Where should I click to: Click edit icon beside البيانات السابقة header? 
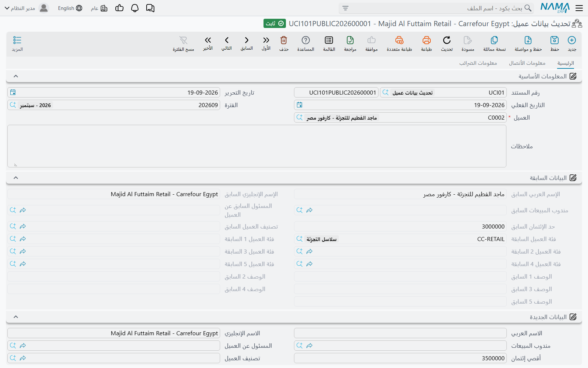[x=573, y=178]
